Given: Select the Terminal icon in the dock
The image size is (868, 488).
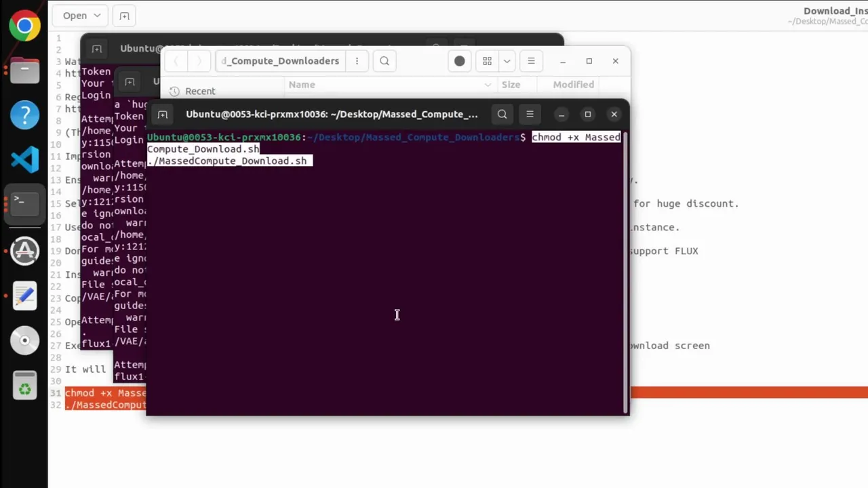Looking at the screenshot, I should coord(24,205).
